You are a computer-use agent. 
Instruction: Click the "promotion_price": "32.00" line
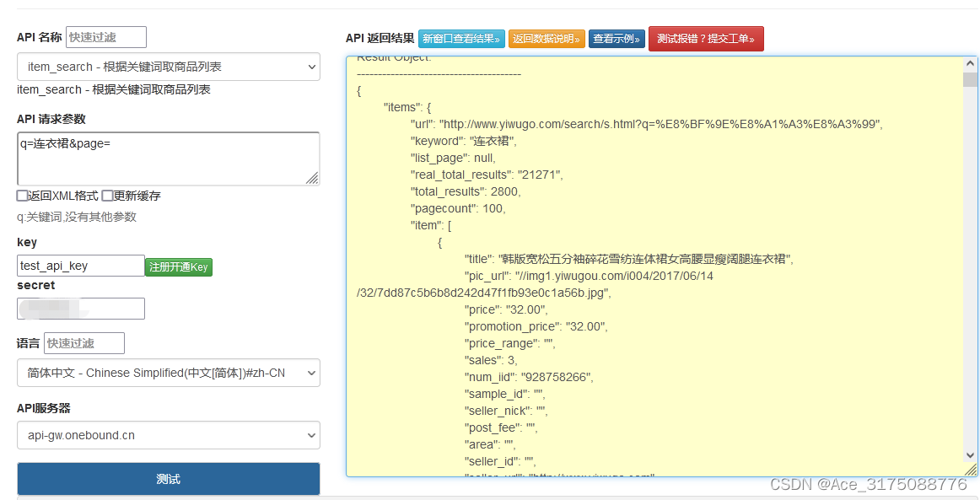(536, 327)
